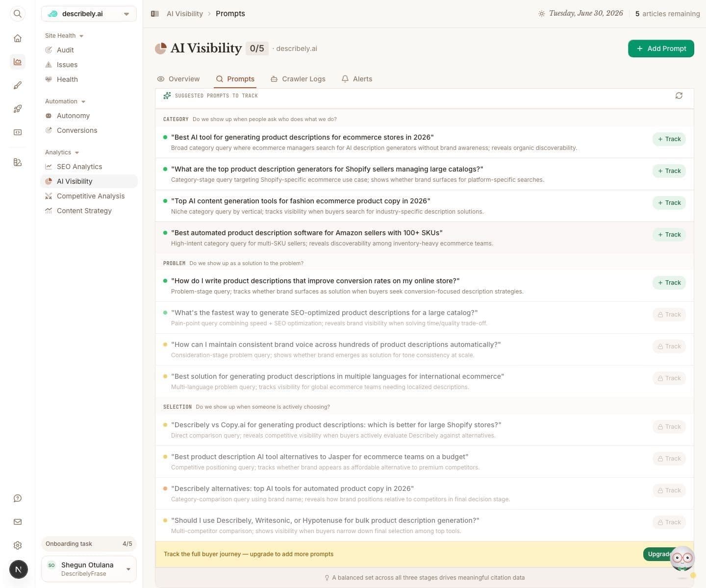This screenshot has height=588, width=706.
Task: Open the Shegun Otulana account menu
Action: [89, 569]
